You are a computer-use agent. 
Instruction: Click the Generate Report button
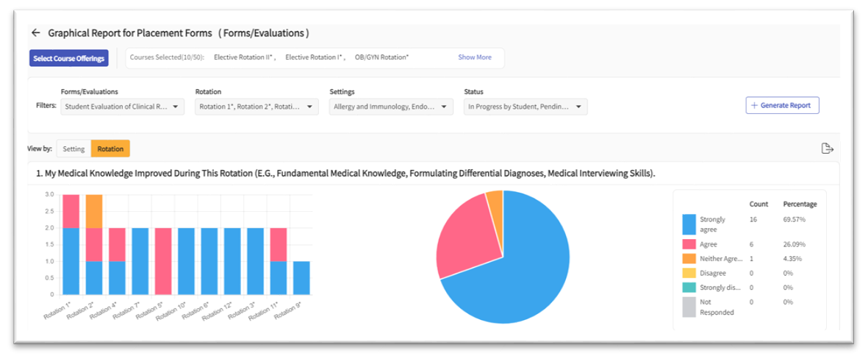click(782, 106)
